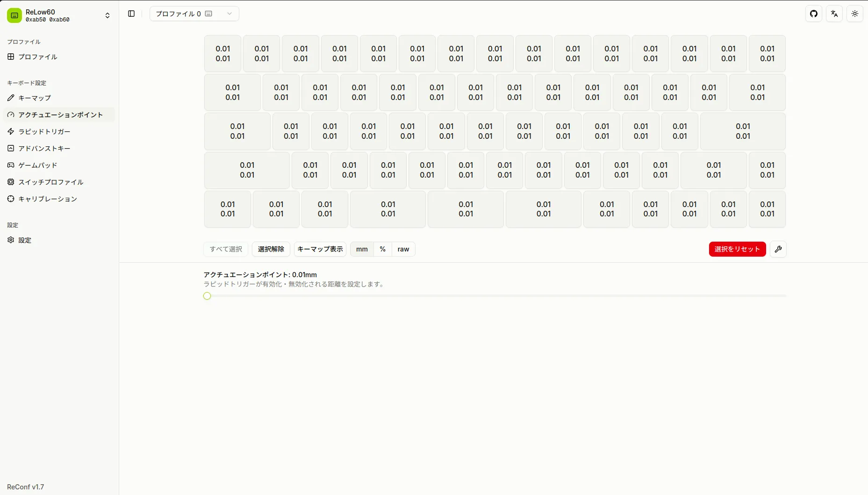Select the first key in top row
The width and height of the screenshot is (868, 495).
point(223,53)
